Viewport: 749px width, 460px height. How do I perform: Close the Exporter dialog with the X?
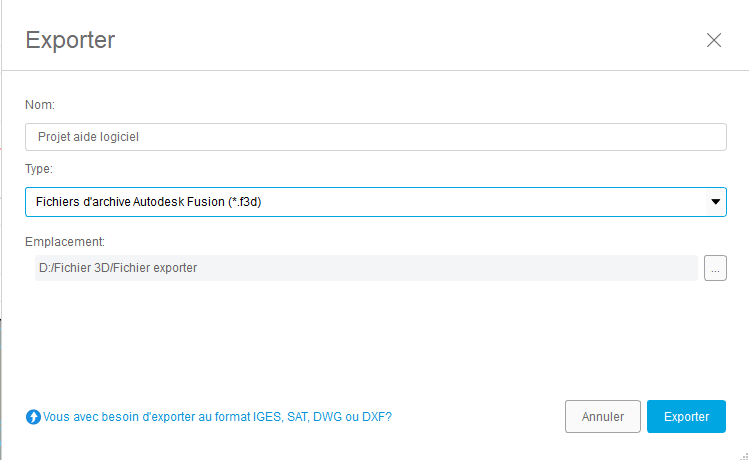(x=714, y=41)
